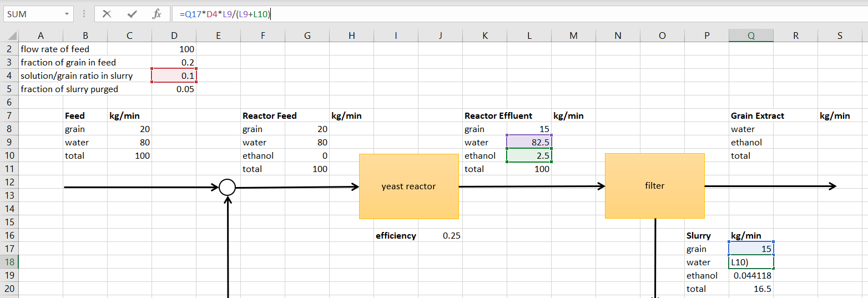This screenshot has height=298, width=868.
Task: Select the orange filter box shape
Action: [x=654, y=186]
